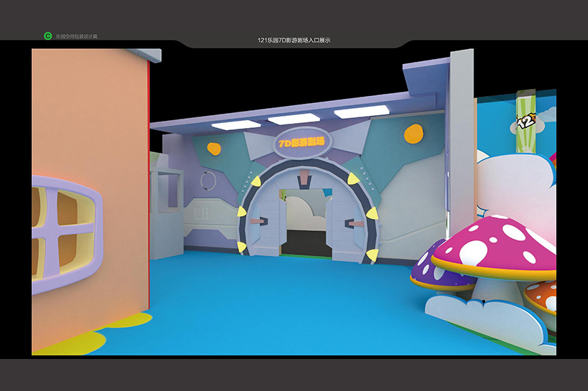This screenshot has height=391, width=588.
Task: Click the 121乐园7D影游剧场入口展示 title text
Action: tap(294, 41)
